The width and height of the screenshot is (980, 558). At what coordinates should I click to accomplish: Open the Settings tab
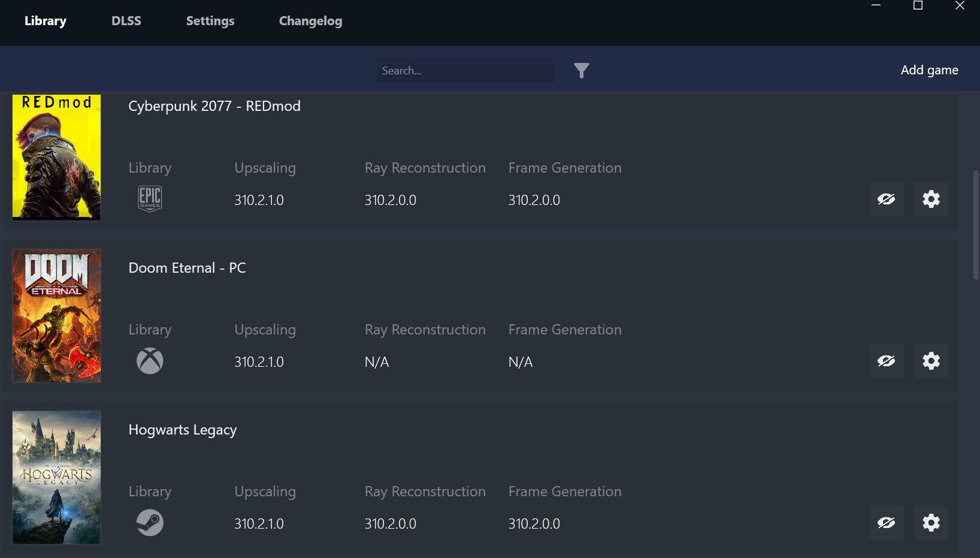click(210, 21)
